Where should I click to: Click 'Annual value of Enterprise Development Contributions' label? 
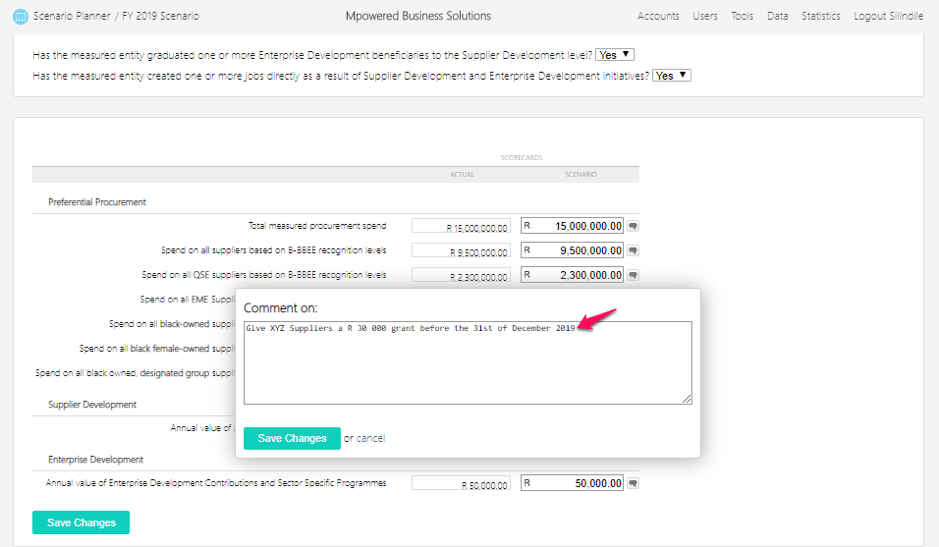(x=216, y=483)
